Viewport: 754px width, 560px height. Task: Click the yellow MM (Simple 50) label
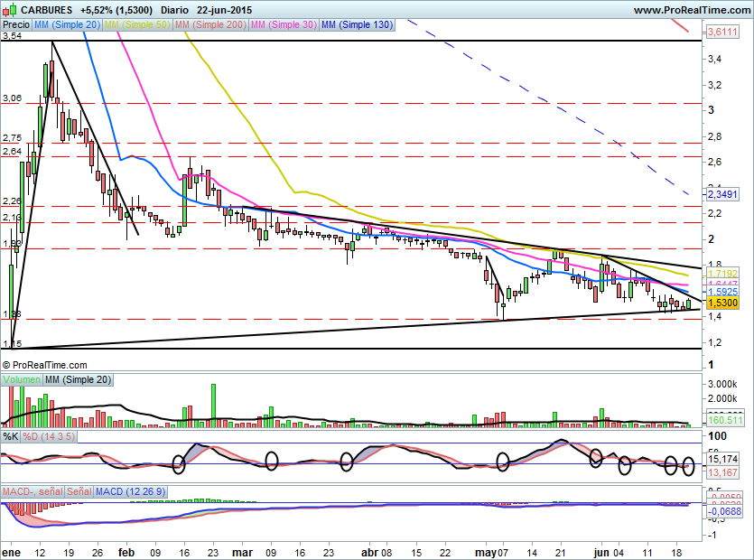click(137, 25)
